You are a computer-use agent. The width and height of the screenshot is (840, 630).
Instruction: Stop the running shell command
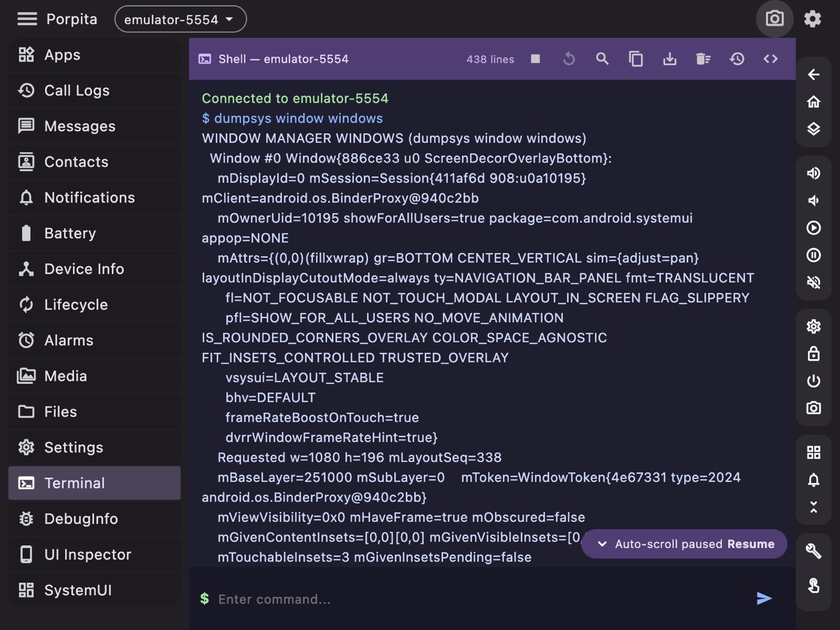(x=535, y=59)
